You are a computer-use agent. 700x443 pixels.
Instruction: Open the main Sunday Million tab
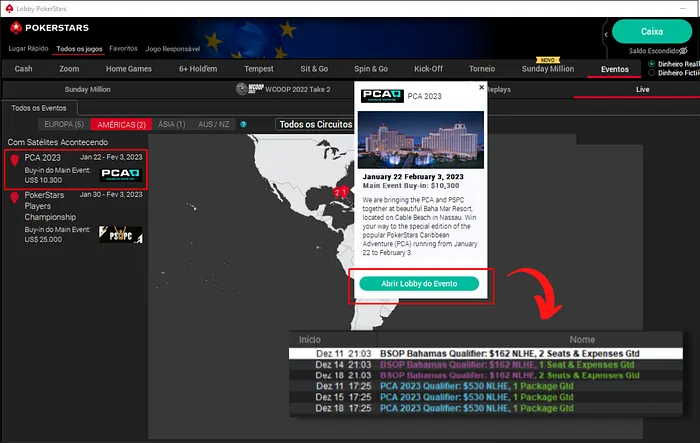click(548, 69)
